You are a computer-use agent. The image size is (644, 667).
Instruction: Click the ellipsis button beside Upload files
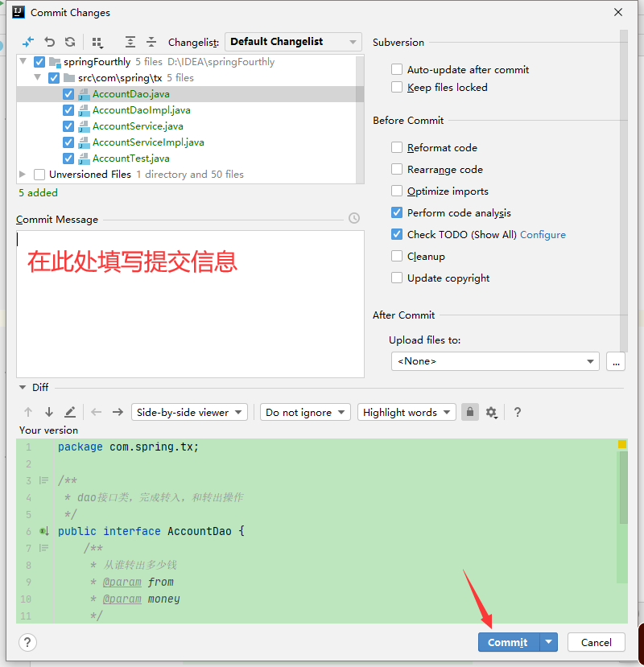(x=616, y=361)
